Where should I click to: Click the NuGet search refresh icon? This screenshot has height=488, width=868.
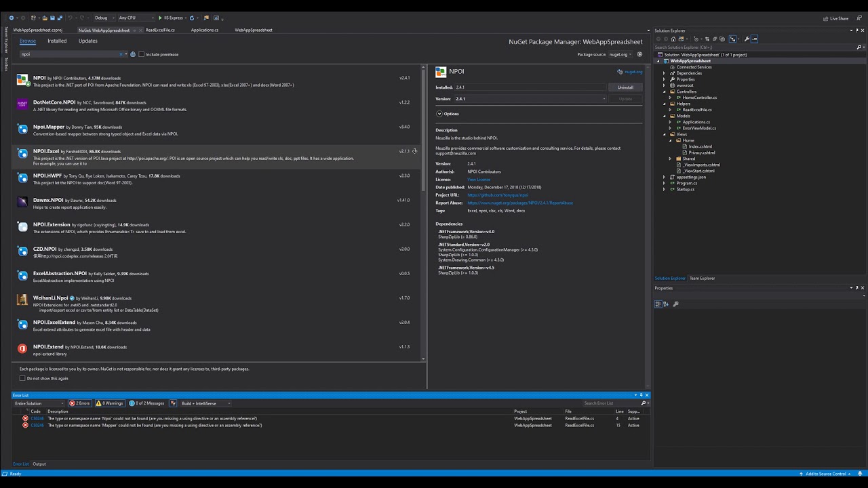pos(133,54)
